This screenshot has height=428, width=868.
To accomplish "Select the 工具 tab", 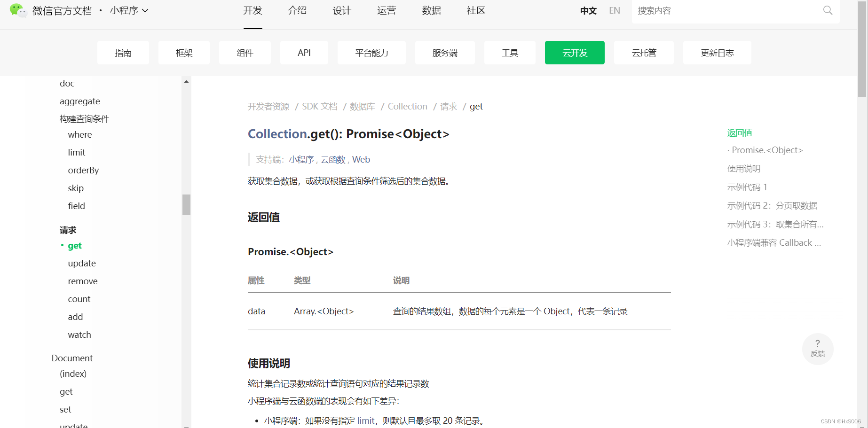I will [510, 53].
